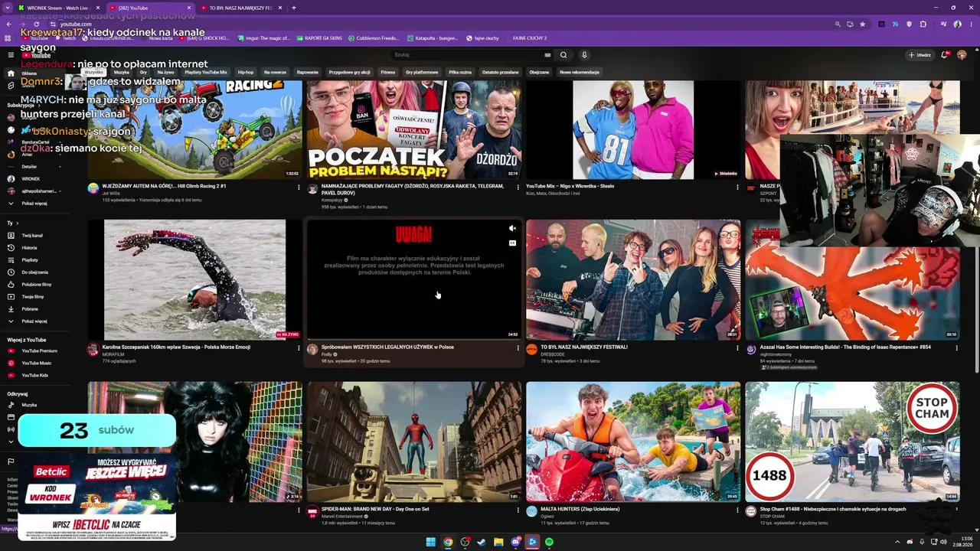
Task: Select the Hip-hop filter chip
Action: [246, 72]
